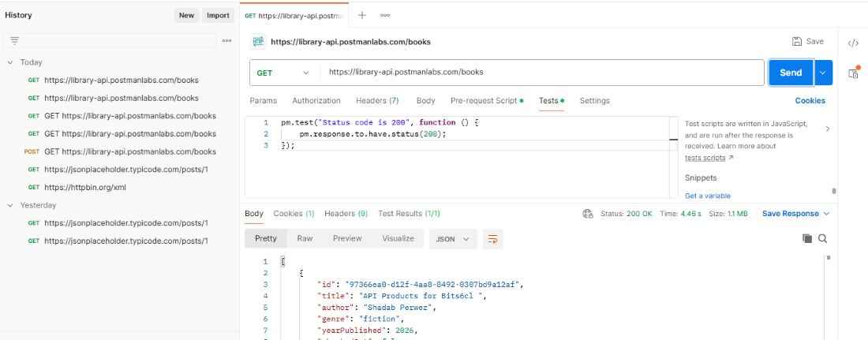Open first library-api books entry under Today
The image size is (868, 340).
pos(112,80)
